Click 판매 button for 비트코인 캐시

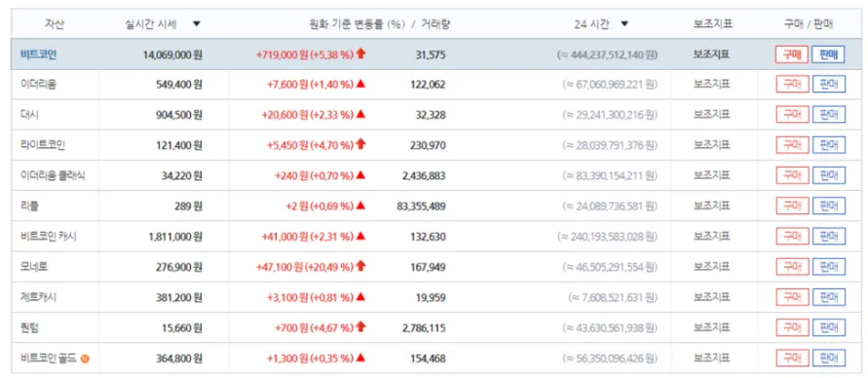coord(829,237)
